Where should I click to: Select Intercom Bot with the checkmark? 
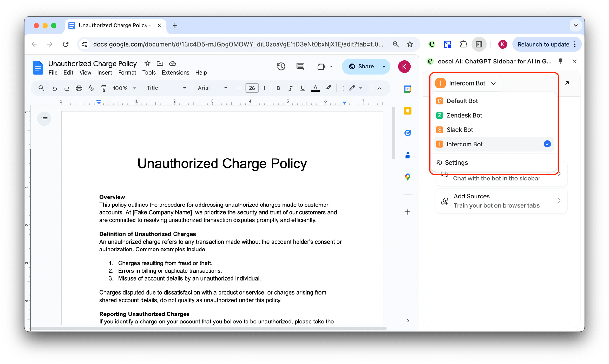point(494,144)
